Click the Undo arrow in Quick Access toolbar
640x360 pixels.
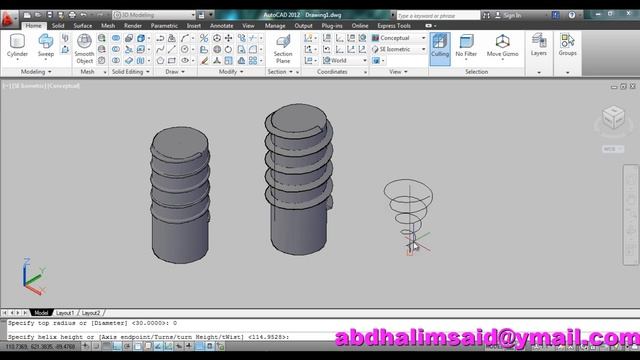pyautogui.click(x=83, y=15)
